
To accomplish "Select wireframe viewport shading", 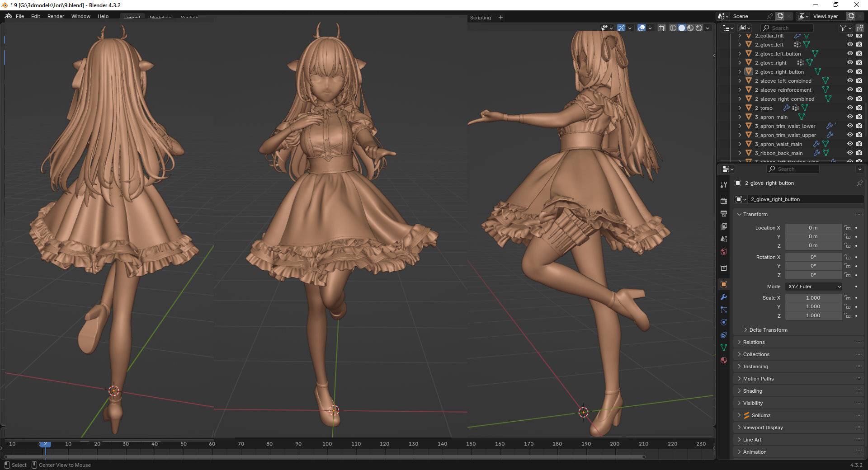I will click(x=673, y=28).
